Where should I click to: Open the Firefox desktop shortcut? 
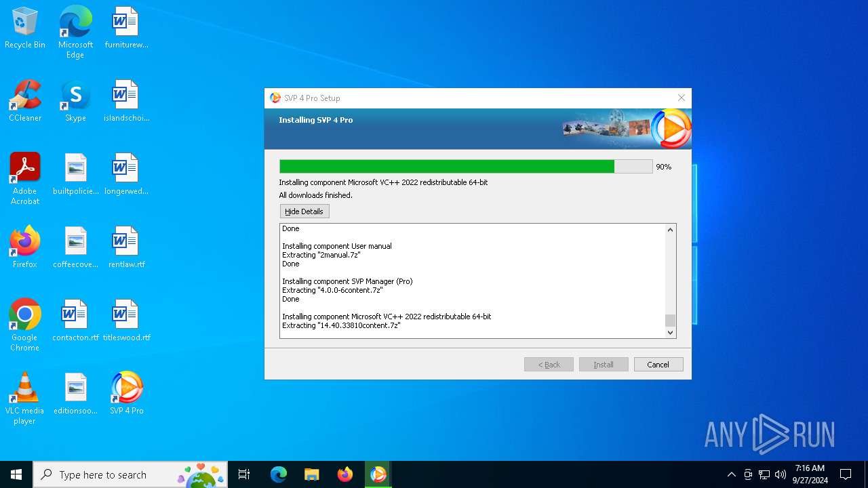(x=25, y=248)
